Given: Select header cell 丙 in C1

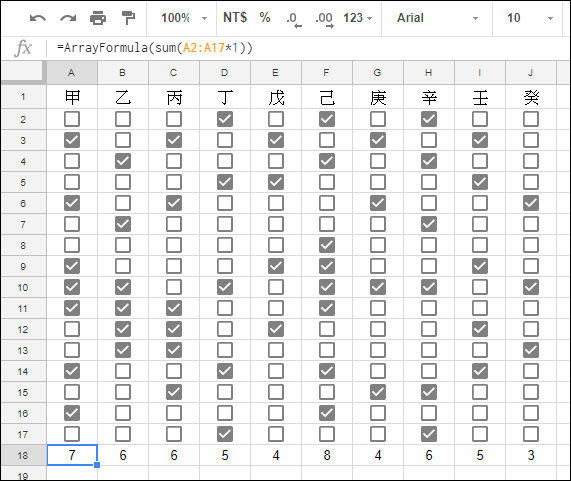Looking at the screenshot, I should [x=174, y=97].
